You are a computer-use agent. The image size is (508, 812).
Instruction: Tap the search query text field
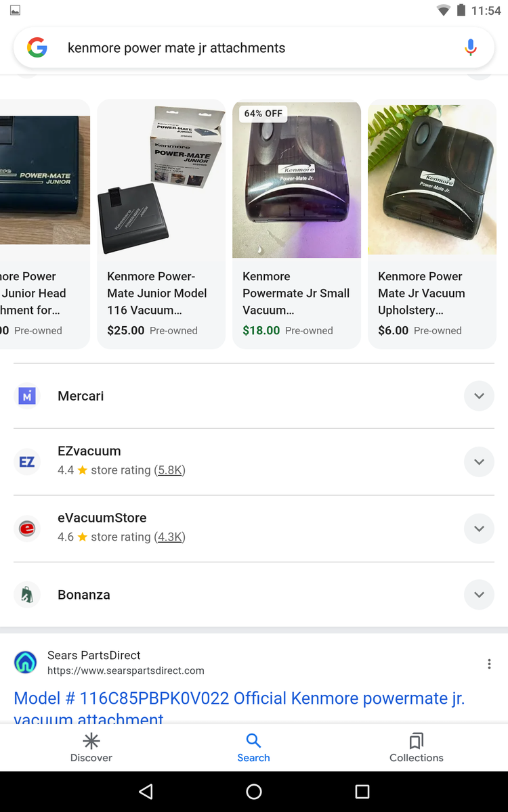coord(251,48)
